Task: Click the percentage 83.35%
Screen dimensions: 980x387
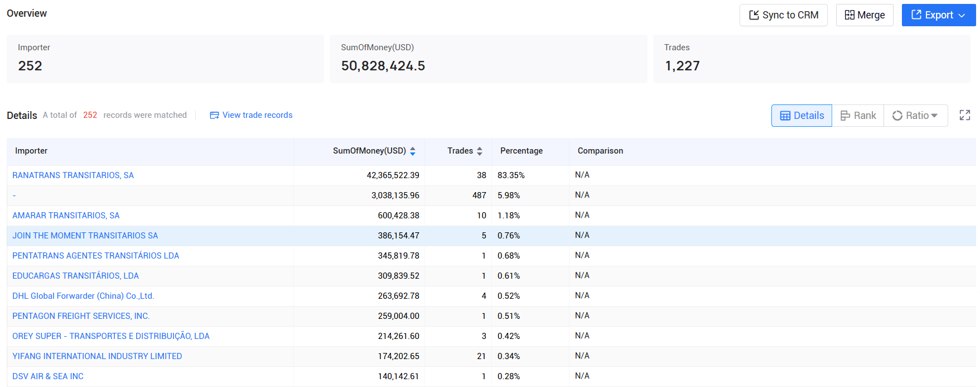Action: coord(511,175)
